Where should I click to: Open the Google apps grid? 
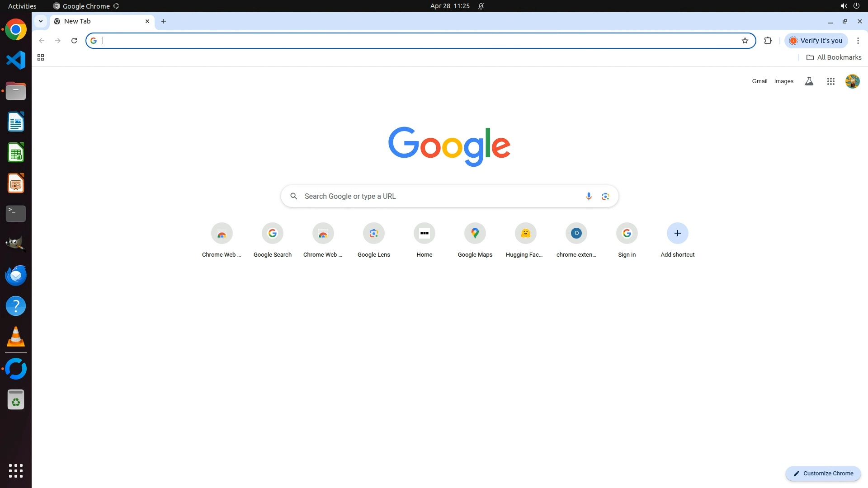tap(830, 81)
